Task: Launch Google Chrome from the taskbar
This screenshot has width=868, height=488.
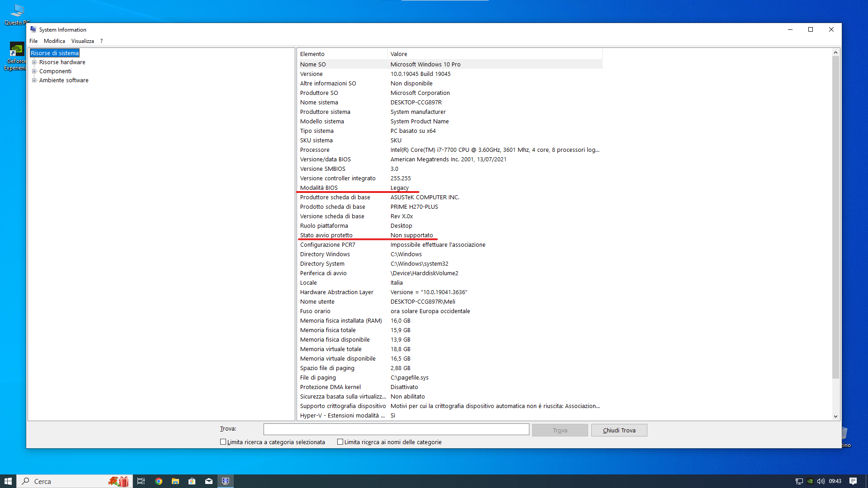Action: pyautogui.click(x=158, y=481)
